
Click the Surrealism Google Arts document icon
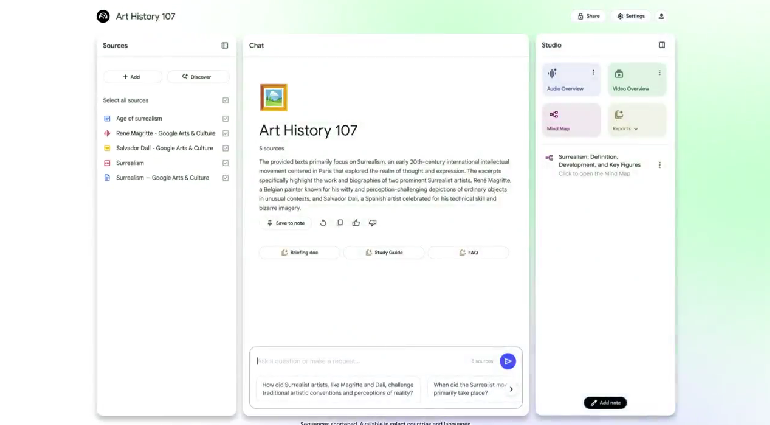[x=107, y=178]
